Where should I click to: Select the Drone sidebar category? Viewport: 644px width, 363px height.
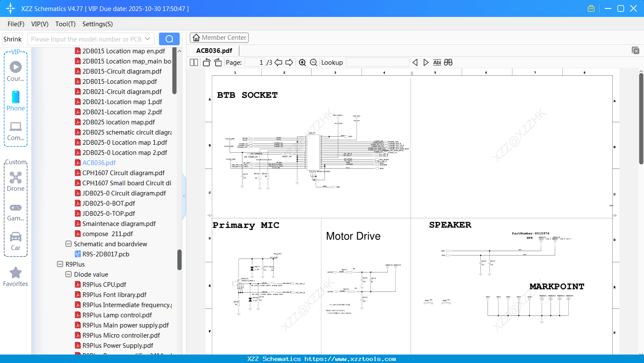[x=16, y=181]
